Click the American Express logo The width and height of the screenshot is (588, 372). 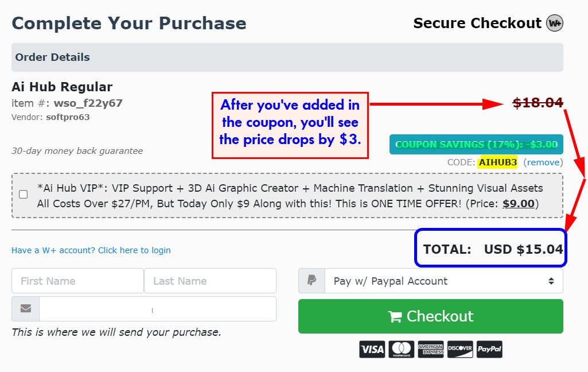pos(430,348)
